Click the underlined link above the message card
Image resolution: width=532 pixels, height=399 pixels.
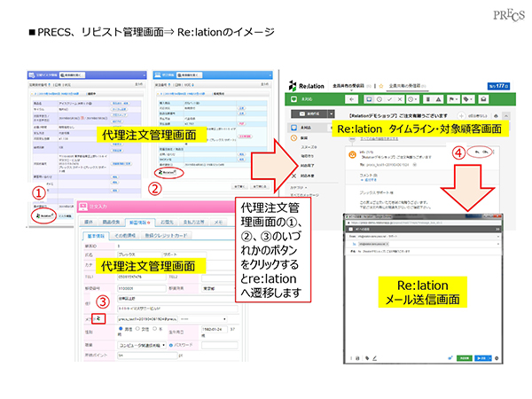pos(379,139)
